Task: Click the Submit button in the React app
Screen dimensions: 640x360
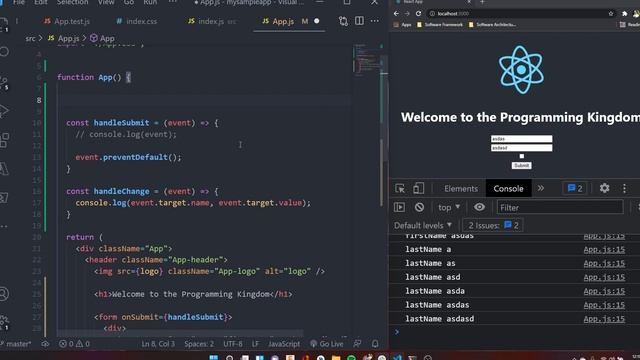Action: tap(522, 165)
